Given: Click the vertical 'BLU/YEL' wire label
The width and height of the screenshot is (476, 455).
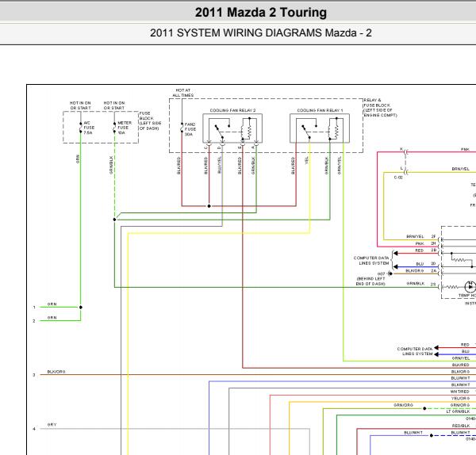Looking at the screenshot, I should 220,165.
